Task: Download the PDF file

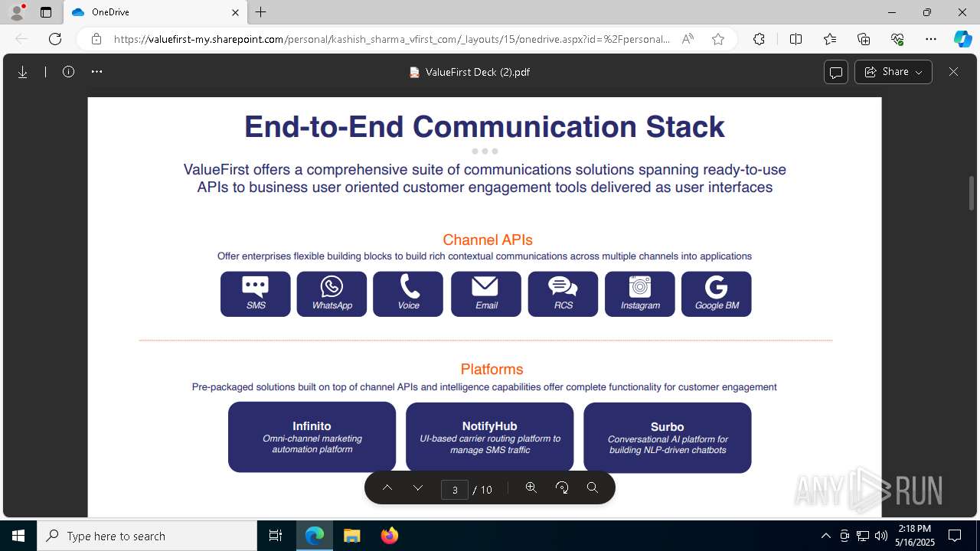Action: pyautogui.click(x=23, y=72)
